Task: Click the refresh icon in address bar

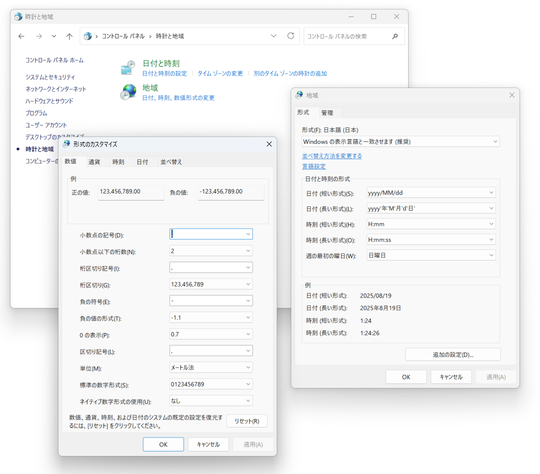Action: point(291,36)
